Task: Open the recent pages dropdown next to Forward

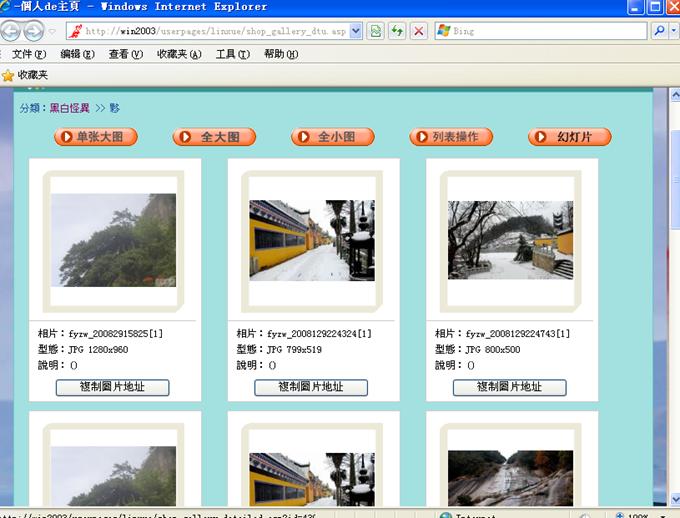Action: click(x=52, y=31)
